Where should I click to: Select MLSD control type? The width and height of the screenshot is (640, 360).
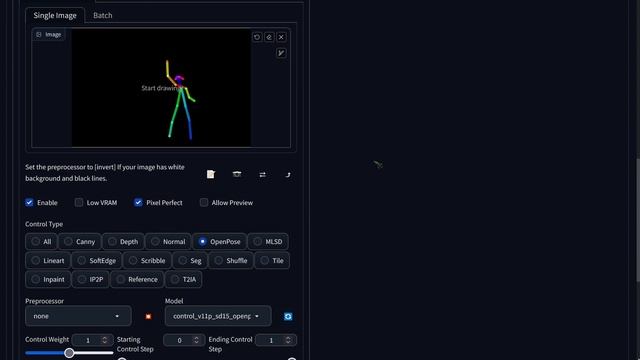(x=268, y=242)
